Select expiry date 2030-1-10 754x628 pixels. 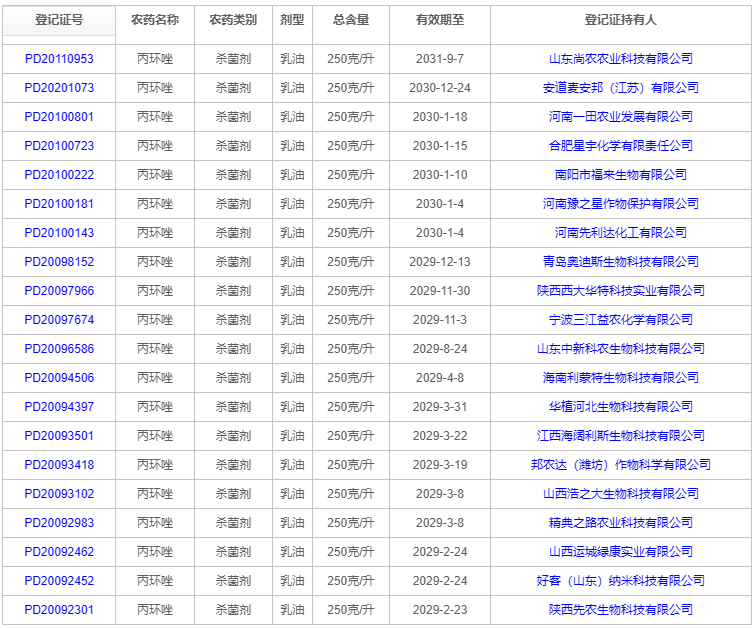point(440,175)
